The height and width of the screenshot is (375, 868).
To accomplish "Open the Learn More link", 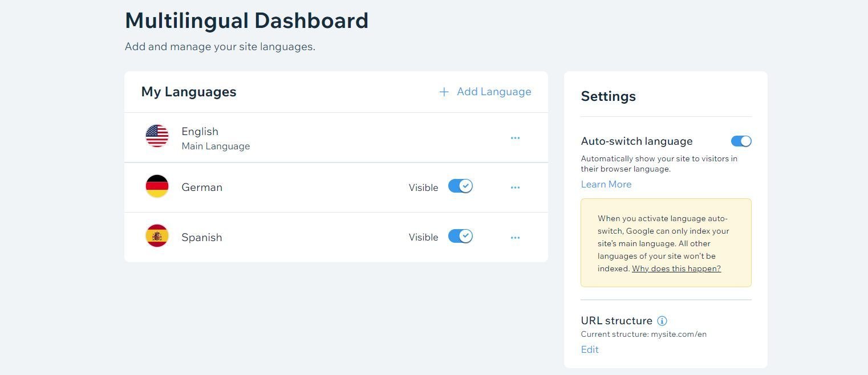I will [x=606, y=184].
